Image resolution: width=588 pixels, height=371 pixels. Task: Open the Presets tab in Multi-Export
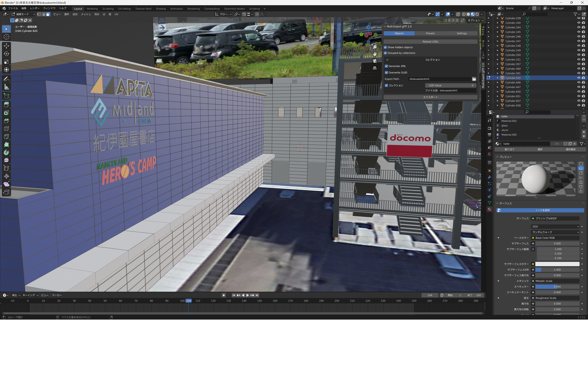click(430, 33)
